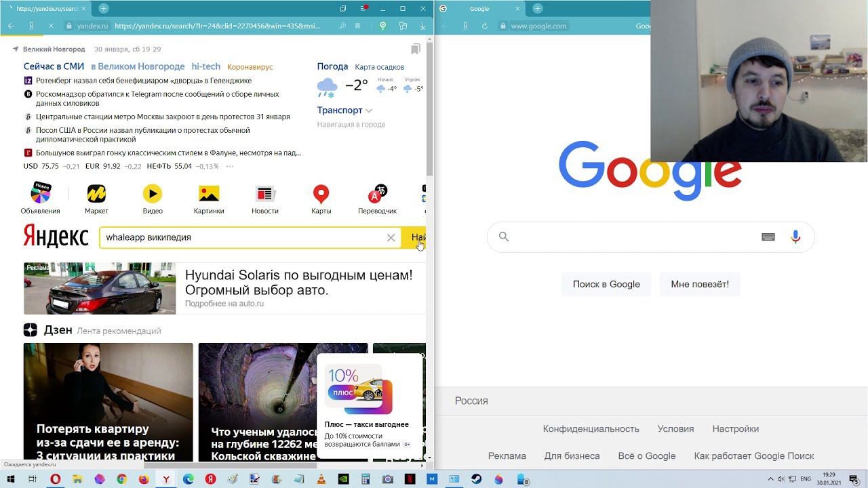
Task: Open Firefox from the taskbar
Action: 144,479
